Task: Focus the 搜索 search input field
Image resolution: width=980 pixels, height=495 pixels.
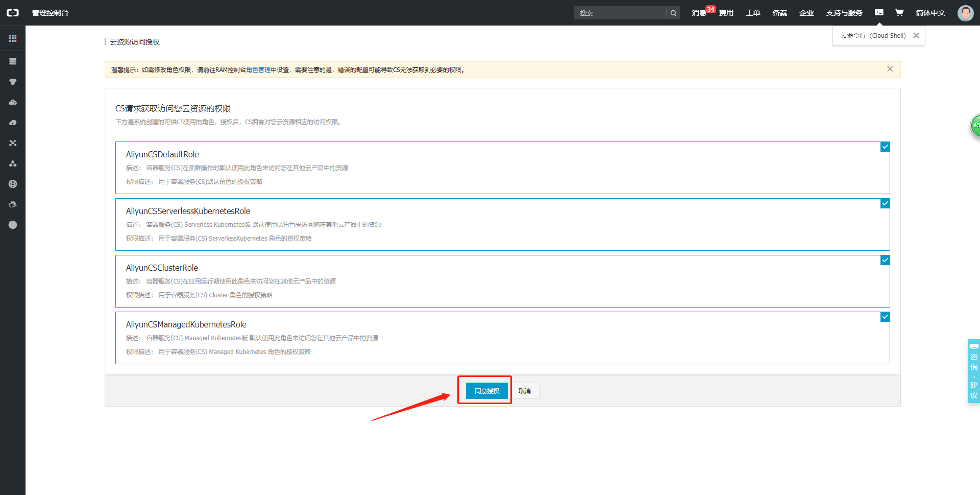Action: [x=620, y=13]
